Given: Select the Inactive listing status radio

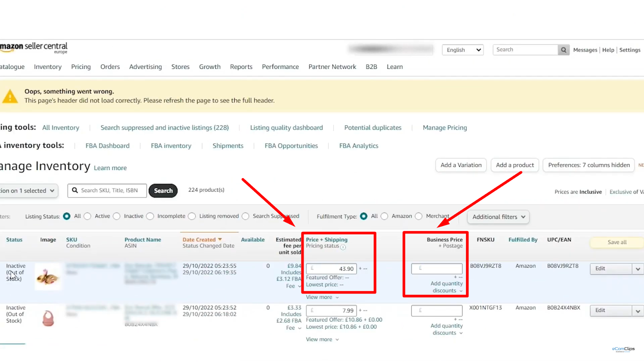Looking at the screenshot, I should point(117,216).
